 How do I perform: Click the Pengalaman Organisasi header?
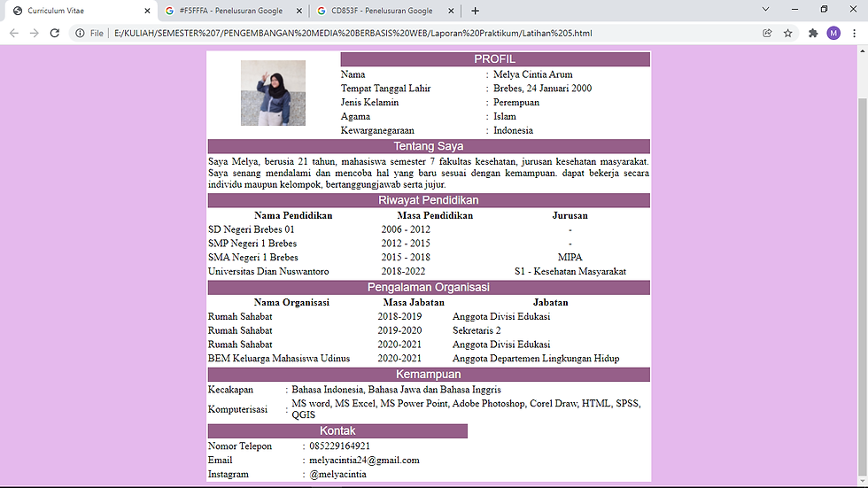pos(429,287)
